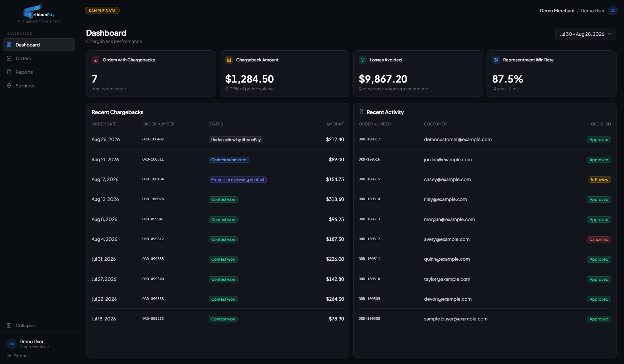Image resolution: width=624 pixels, height=364 pixels.
Task: Collapse the sidebar navigation
Action: pyautogui.click(x=21, y=326)
